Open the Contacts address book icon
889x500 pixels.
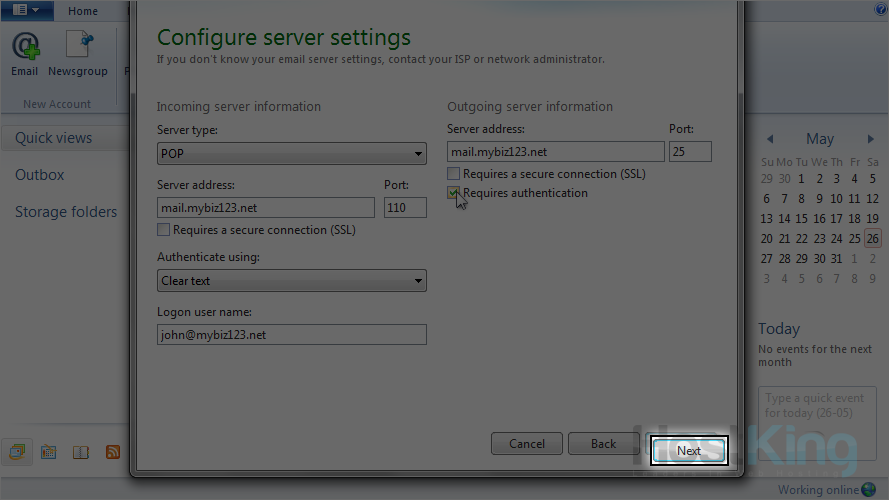pyautogui.click(x=81, y=452)
